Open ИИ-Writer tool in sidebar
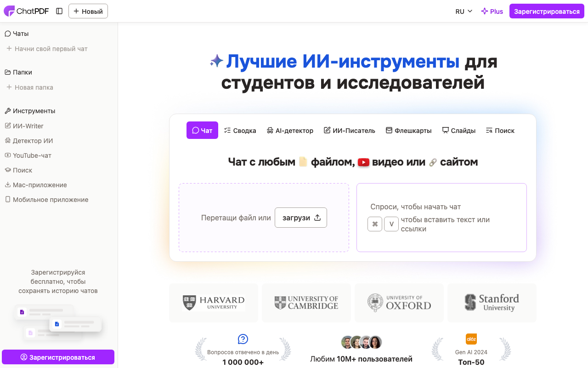The width and height of the screenshot is (588, 368). click(24, 126)
